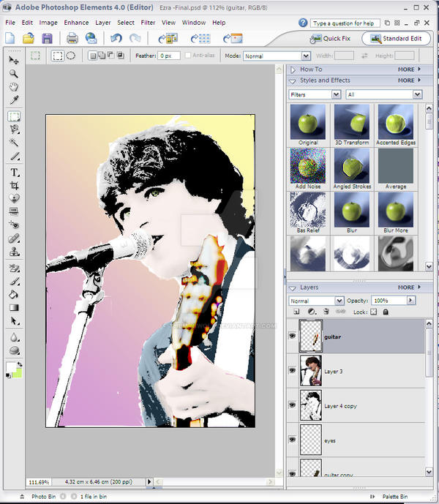Image resolution: width=439 pixels, height=504 pixels.
Task: Open the Enhance menu
Action: coord(76,23)
